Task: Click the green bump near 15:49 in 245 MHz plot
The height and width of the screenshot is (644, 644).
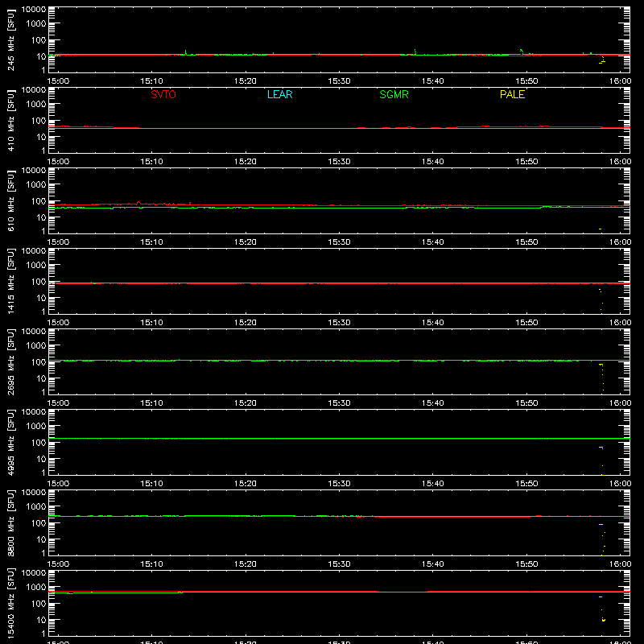Action: coord(522,52)
